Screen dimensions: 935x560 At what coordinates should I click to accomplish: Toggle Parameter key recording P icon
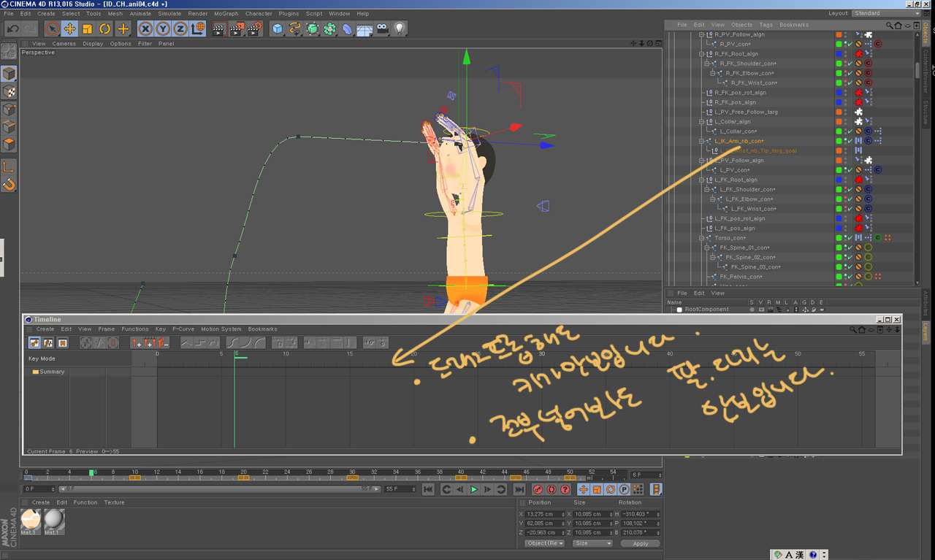[x=625, y=489]
